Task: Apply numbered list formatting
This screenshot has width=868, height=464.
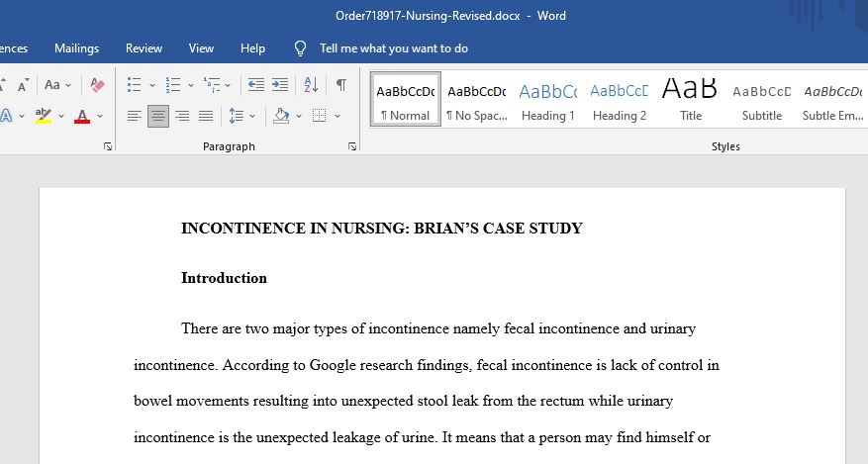Action: pyautogui.click(x=173, y=85)
